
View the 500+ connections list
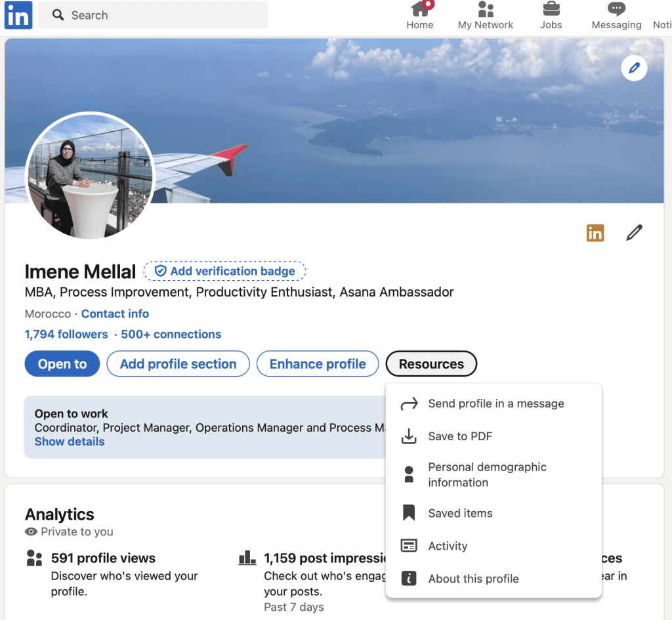[171, 334]
